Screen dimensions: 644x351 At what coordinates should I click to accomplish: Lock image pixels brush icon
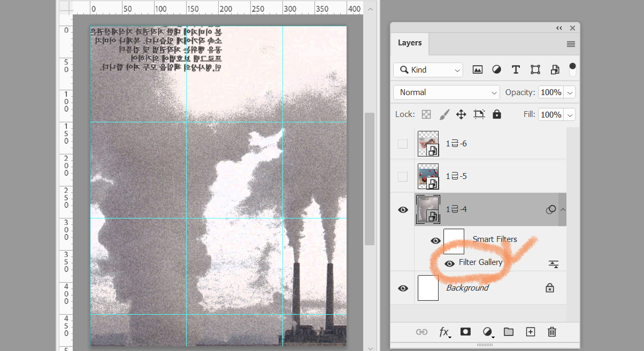tap(444, 114)
